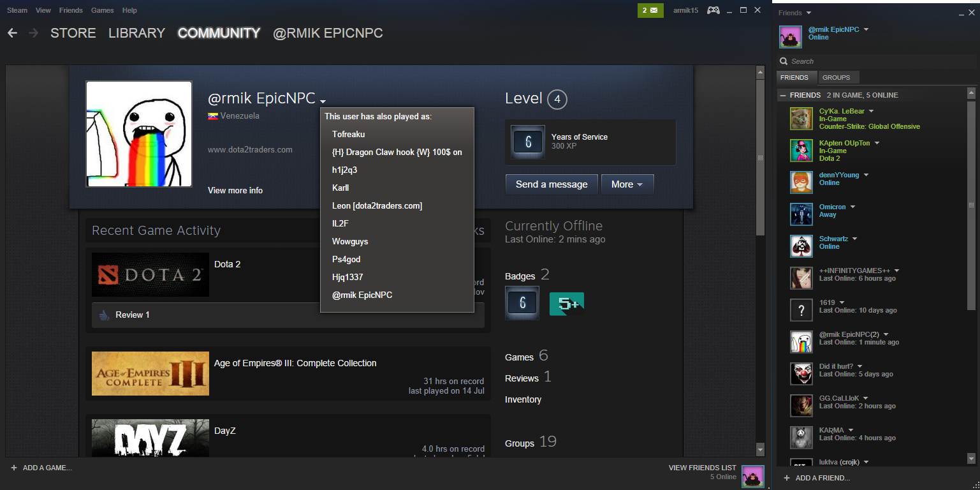
Task: Open Age of Empires III thumbnail
Action: (x=150, y=373)
